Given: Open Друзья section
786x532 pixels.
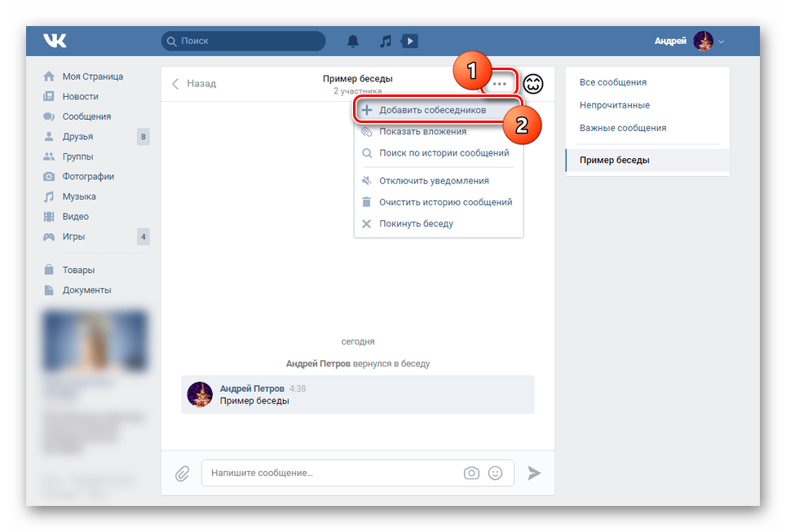Looking at the screenshot, I should point(77,136).
